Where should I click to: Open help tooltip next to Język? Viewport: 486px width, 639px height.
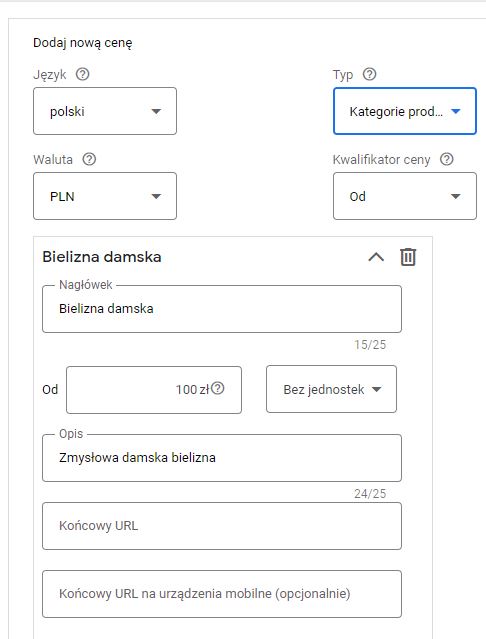tap(83, 74)
